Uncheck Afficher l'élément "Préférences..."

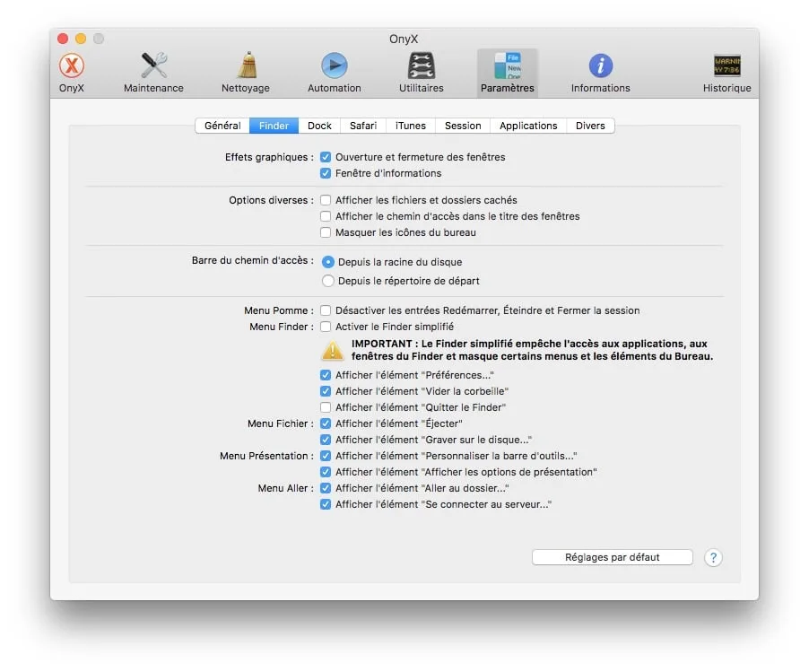(326, 375)
